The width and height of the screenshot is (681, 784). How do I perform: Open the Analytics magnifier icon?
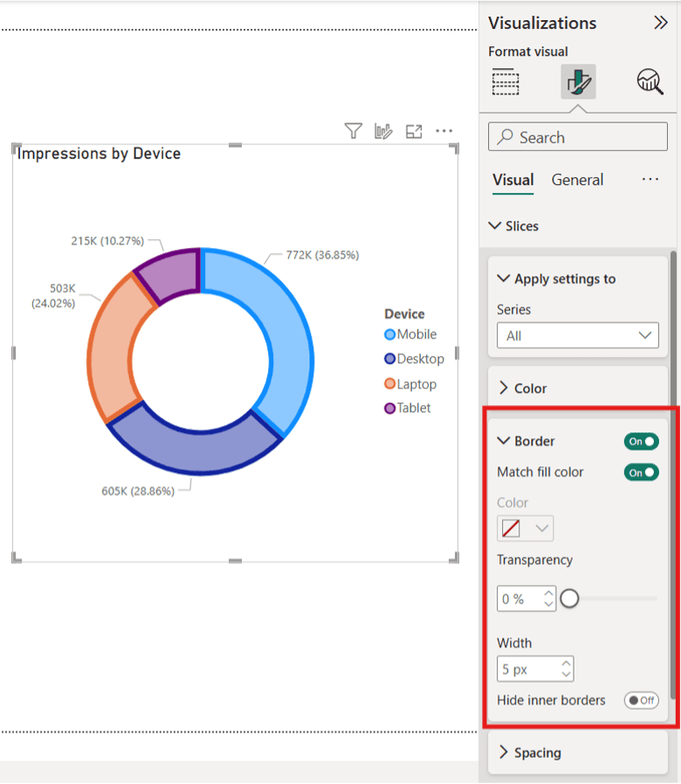click(x=650, y=83)
